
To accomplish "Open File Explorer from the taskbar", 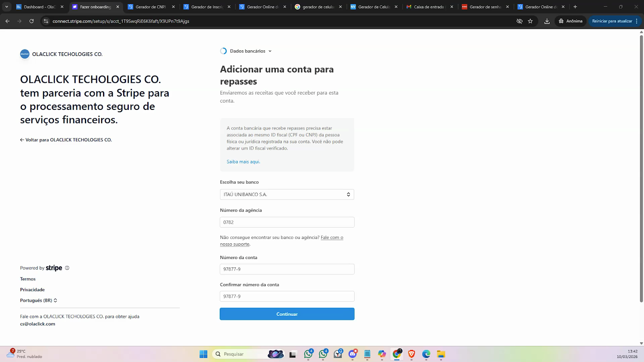I will pyautogui.click(x=441, y=354).
